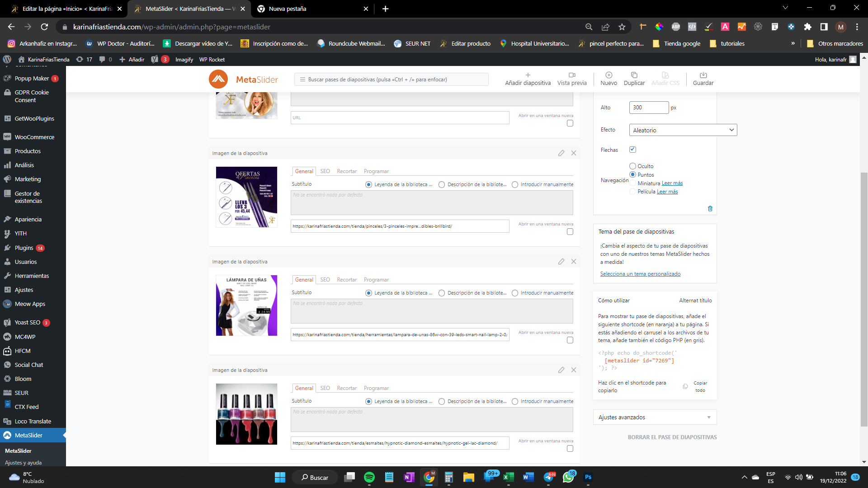This screenshot has height=488, width=868.
Task: Click Leer más next to Miniatura
Action: (672, 183)
